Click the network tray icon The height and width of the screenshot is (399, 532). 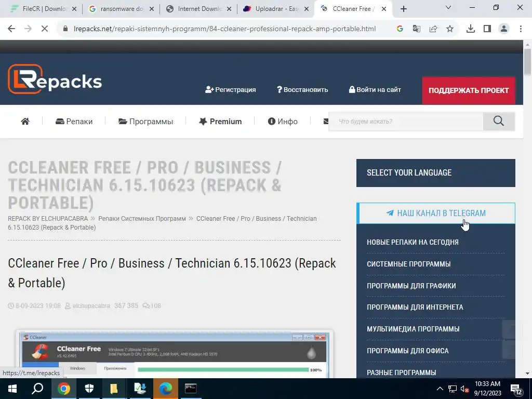[x=453, y=389]
